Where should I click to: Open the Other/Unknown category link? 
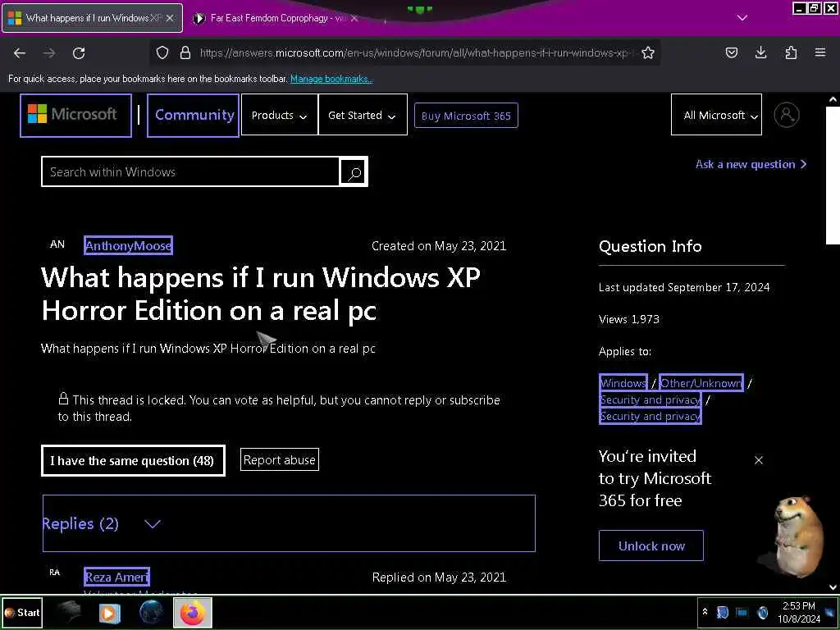701,383
